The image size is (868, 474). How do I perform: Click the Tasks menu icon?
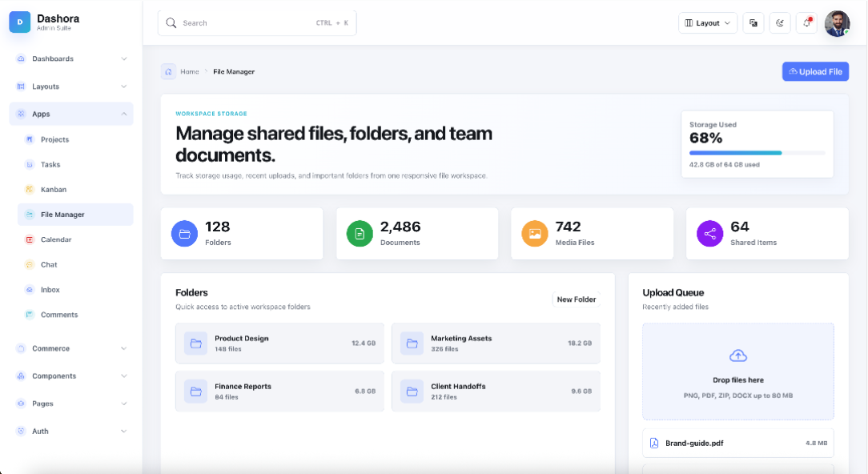(30, 164)
